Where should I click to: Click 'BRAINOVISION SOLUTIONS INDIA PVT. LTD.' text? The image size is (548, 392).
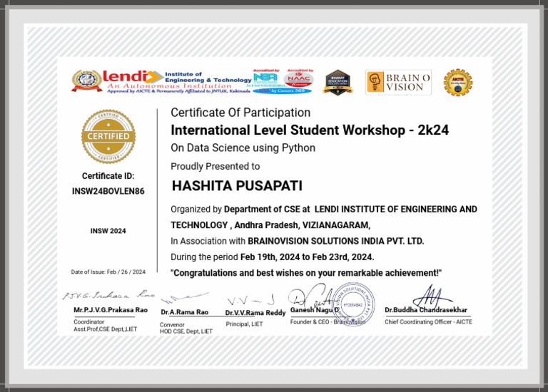[336, 241]
